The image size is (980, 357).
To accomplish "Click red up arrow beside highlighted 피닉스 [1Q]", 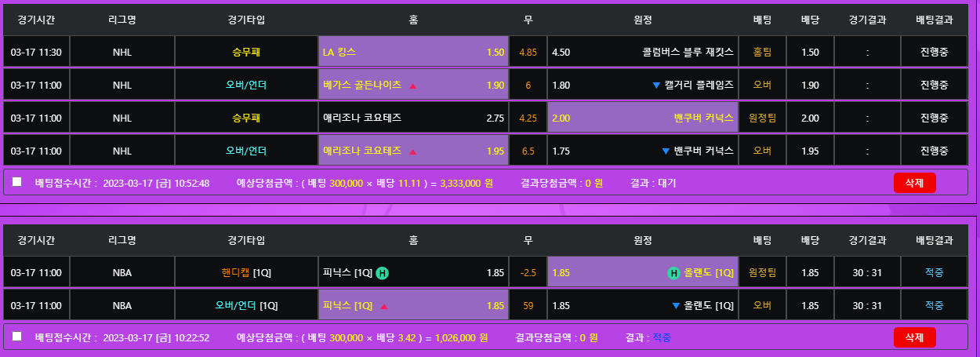I will [x=384, y=306].
